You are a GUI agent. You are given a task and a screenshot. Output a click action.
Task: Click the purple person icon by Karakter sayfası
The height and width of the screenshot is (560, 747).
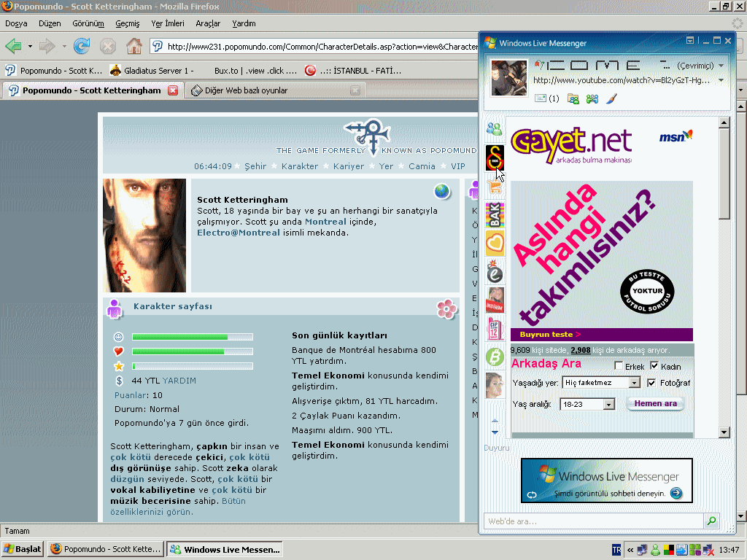tap(115, 308)
